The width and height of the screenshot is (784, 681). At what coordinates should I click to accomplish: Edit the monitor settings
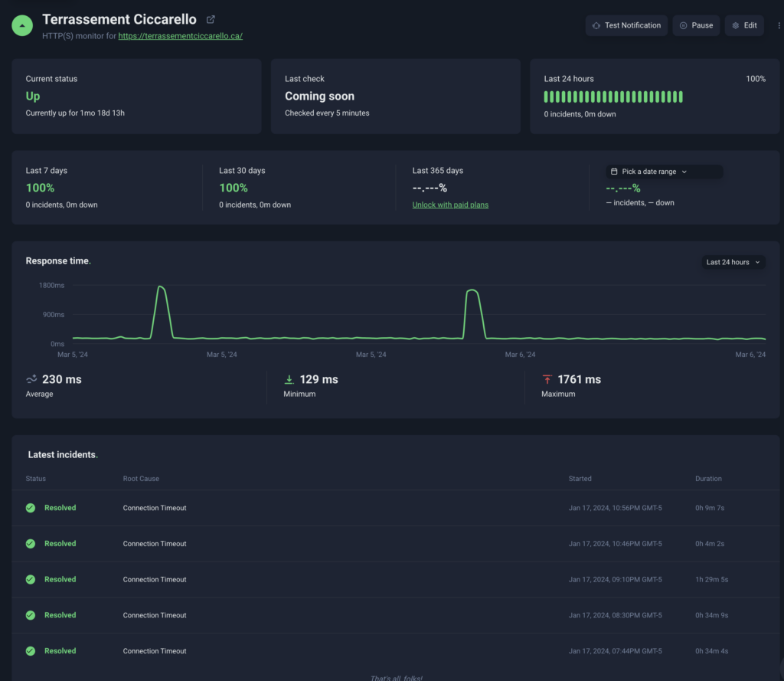[744, 25]
